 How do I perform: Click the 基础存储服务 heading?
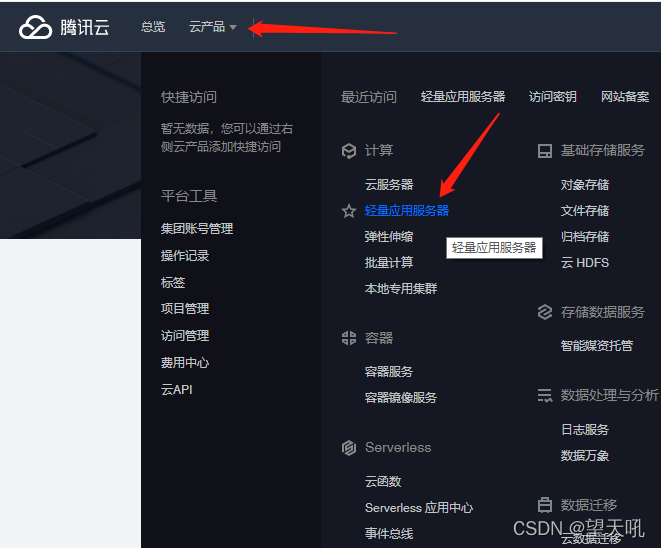602,150
